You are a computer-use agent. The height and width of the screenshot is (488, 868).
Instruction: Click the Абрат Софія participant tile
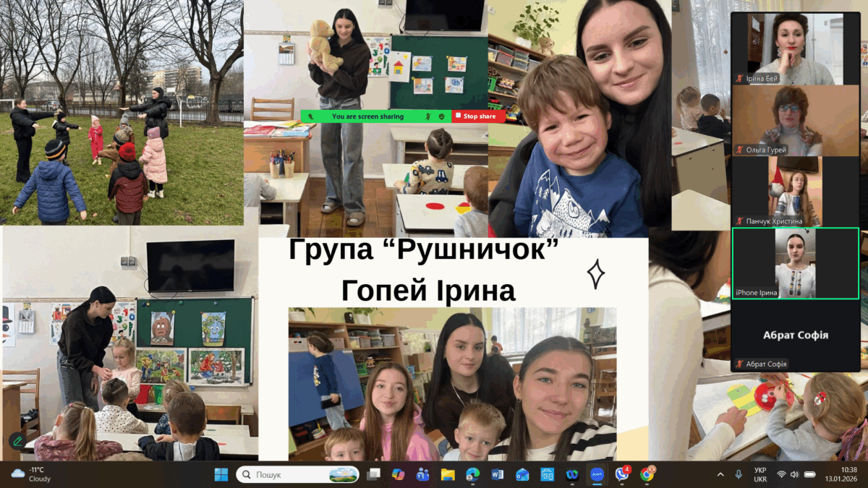795,335
